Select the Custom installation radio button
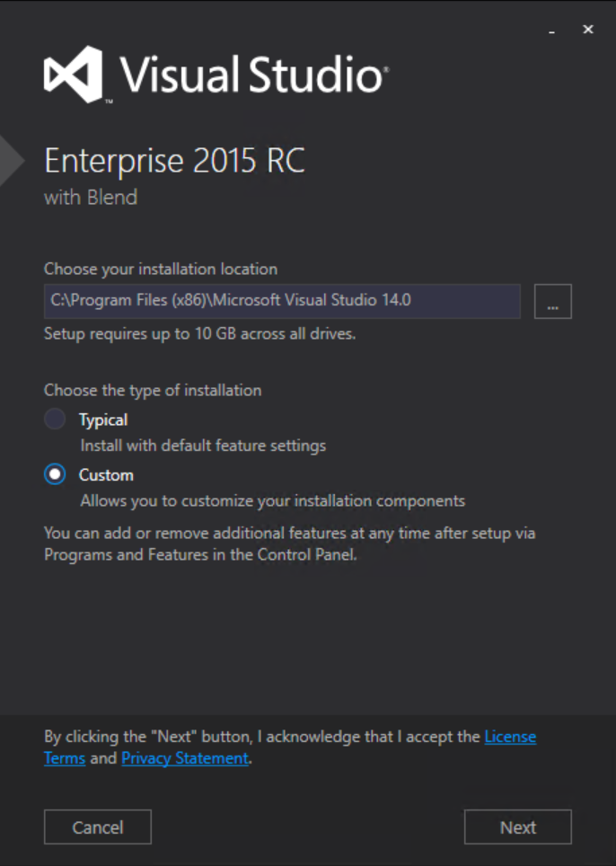This screenshot has width=616, height=866. pos(55,474)
